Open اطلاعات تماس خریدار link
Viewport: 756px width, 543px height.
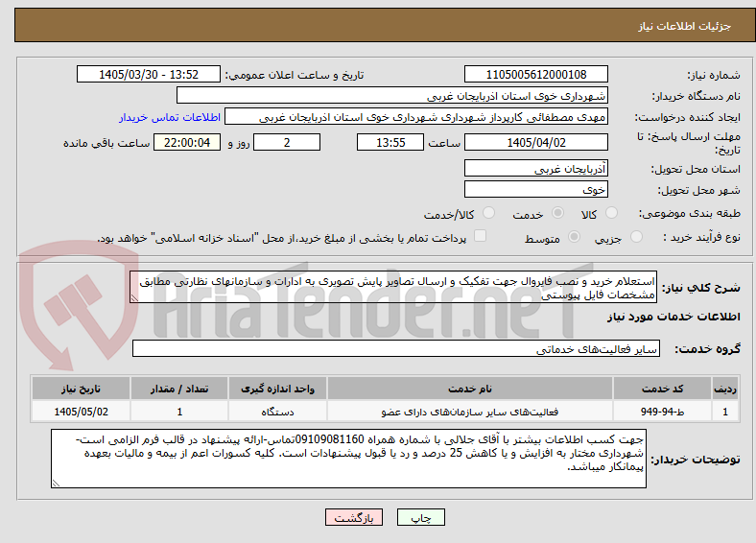(170, 117)
